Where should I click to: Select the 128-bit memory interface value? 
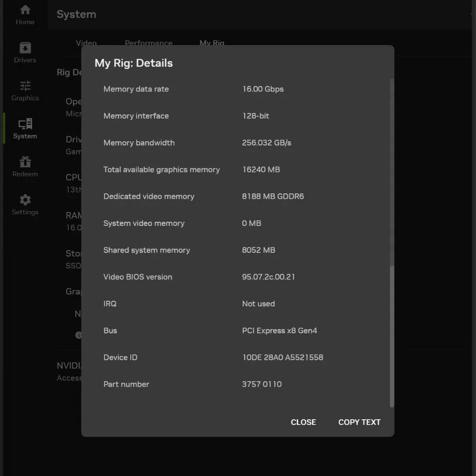(x=255, y=116)
